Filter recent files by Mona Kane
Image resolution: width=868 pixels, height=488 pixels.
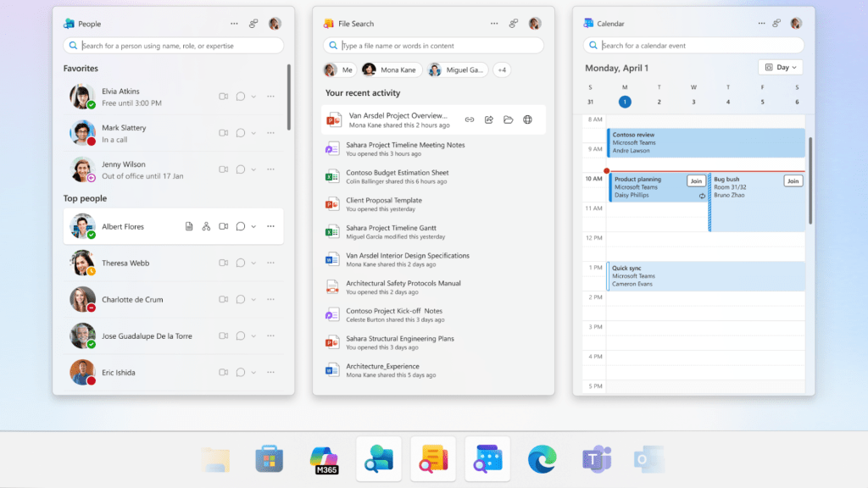coord(390,69)
